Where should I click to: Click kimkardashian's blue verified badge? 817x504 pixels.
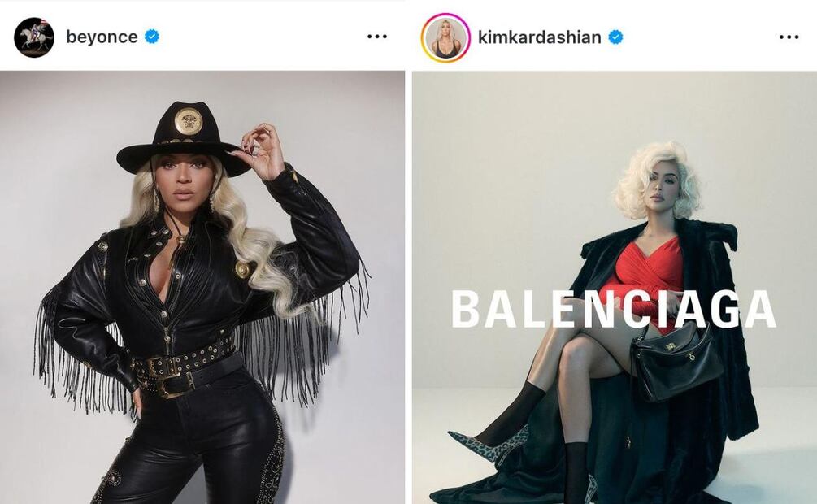(x=615, y=37)
